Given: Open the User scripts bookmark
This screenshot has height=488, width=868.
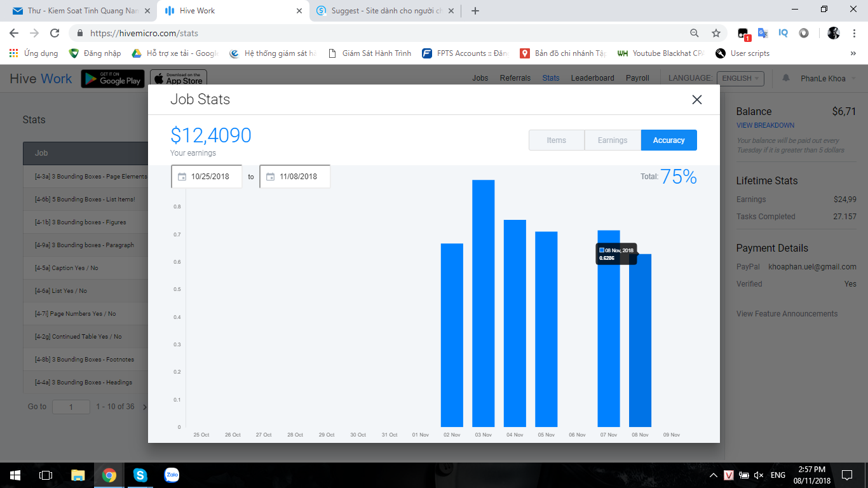Looking at the screenshot, I should click(x=742, y=53).
